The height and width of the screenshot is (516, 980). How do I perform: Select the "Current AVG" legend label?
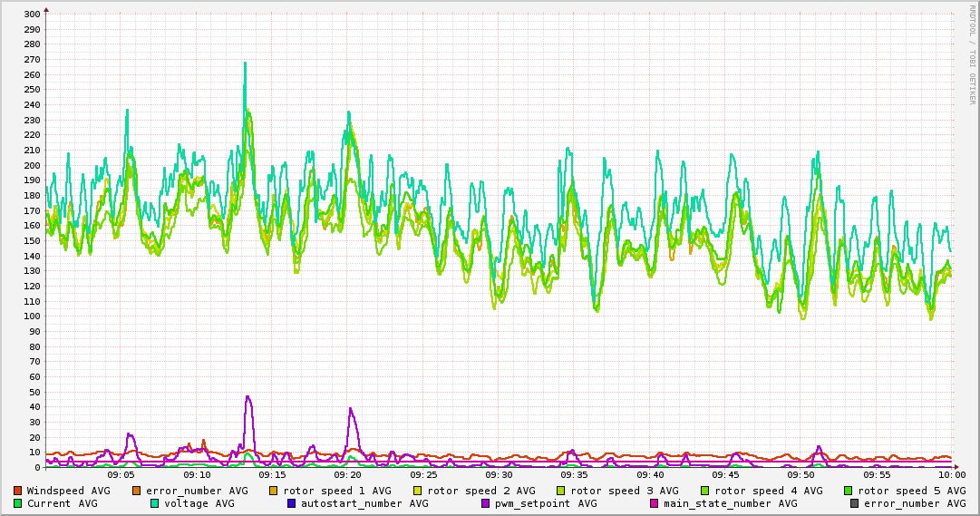(62, 503)
